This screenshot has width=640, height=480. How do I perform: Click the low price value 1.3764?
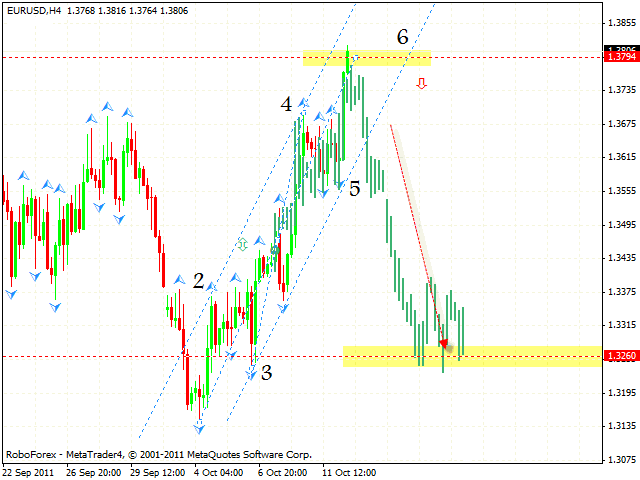(x=143, y=11)
